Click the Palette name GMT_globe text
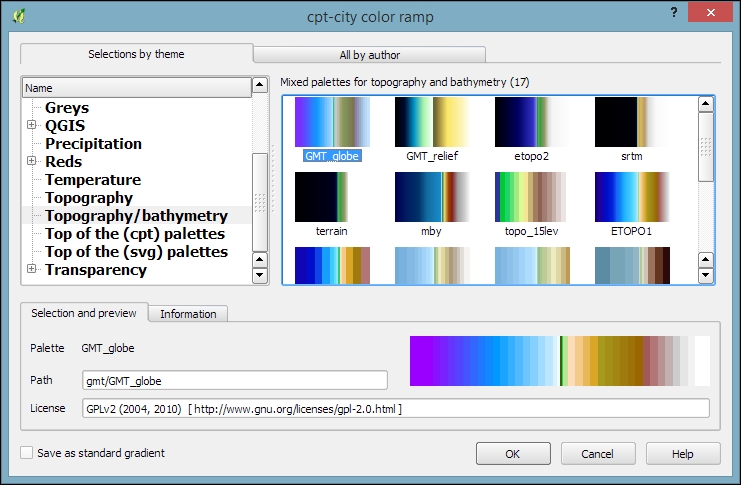The height and width of the screenshot is (485, 741). coord(108,348)
